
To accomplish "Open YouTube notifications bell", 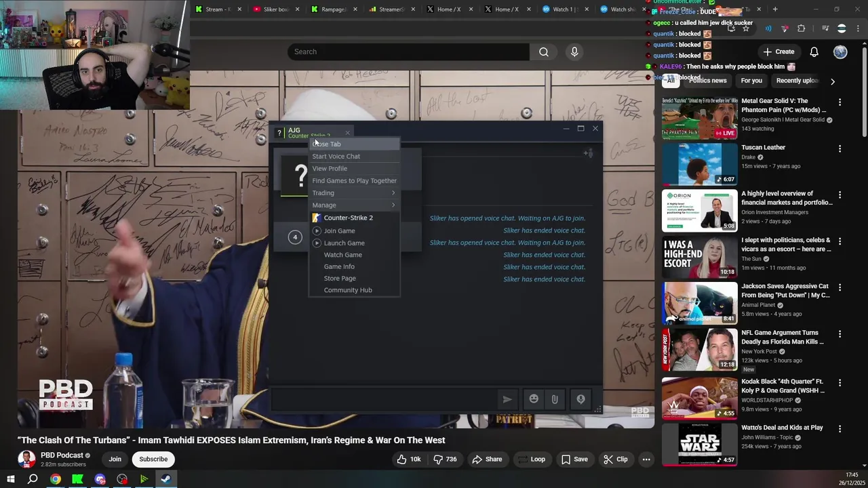I will tap(814, 52).
